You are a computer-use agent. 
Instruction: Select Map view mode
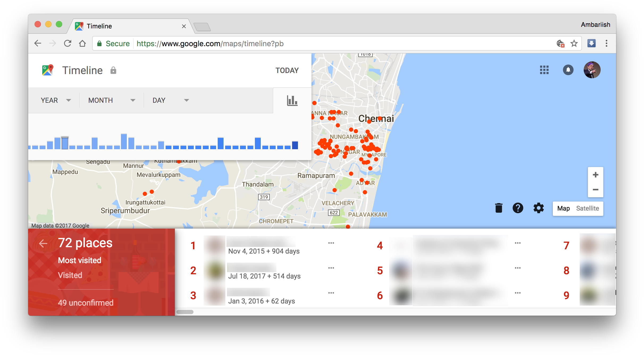point(563,208)
